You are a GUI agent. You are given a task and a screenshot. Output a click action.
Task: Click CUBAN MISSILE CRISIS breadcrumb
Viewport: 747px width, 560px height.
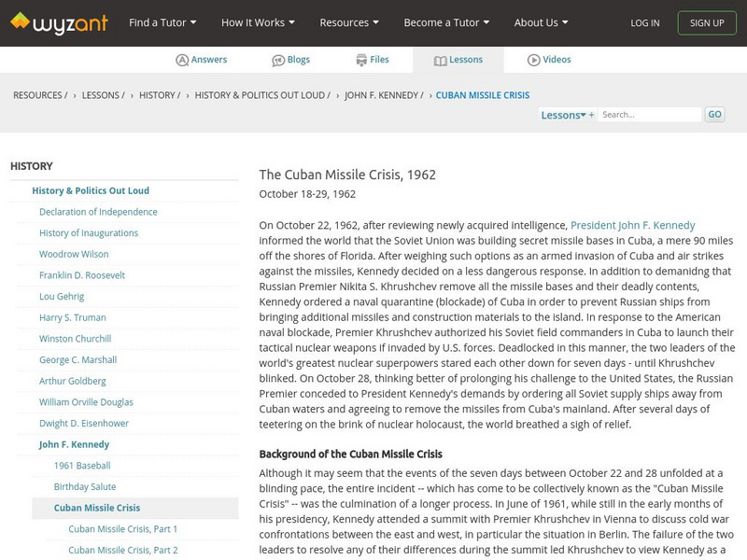pos(483,95)
